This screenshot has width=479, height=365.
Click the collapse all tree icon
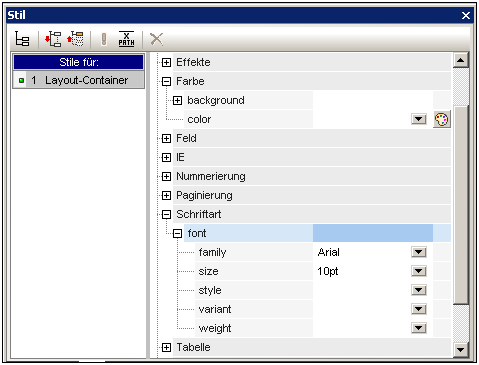[x=75, y=39]
